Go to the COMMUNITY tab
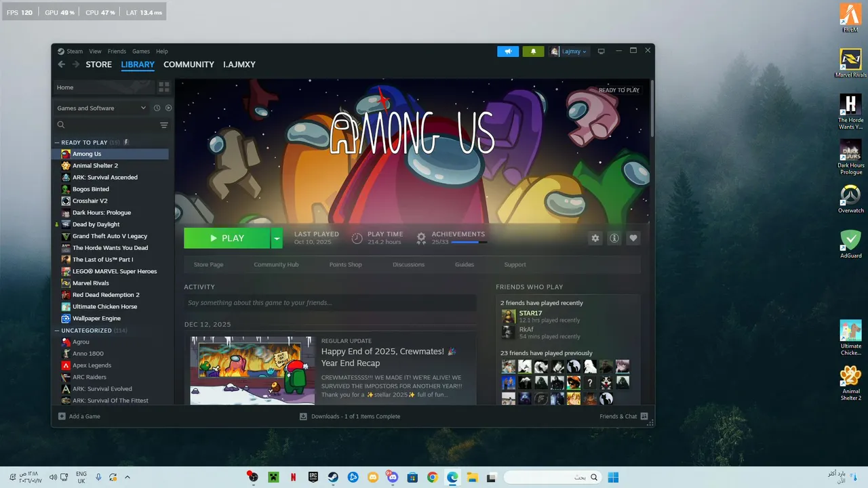This screenshot has height=488, width=868. (189, 64)
